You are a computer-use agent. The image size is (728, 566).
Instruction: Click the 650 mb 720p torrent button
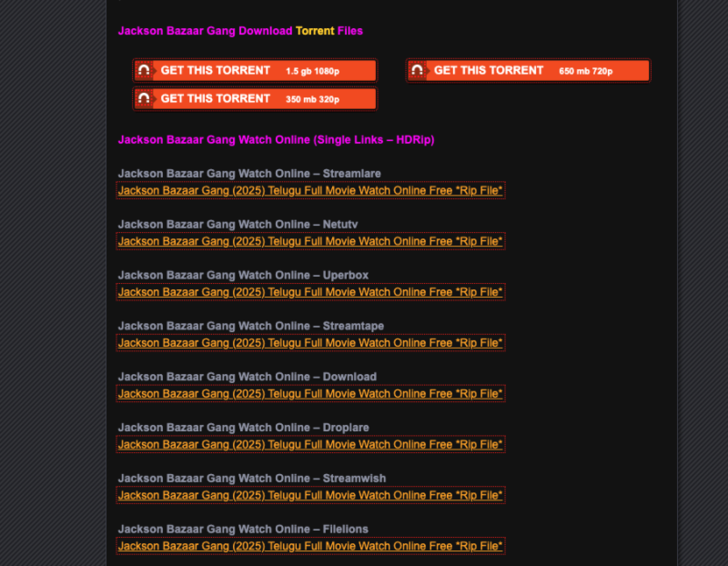529,71
